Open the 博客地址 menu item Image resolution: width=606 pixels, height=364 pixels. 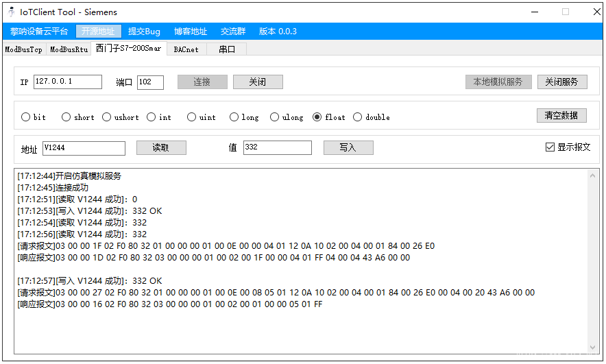click(x=191, y=32)
